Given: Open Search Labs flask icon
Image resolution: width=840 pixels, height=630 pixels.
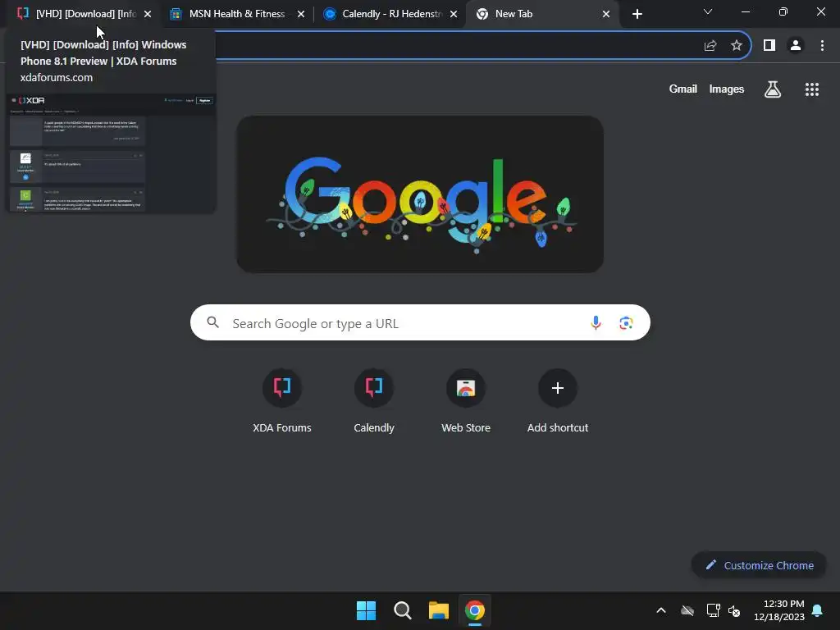Looking at the screenshot, I should click(x=773, y=89).
